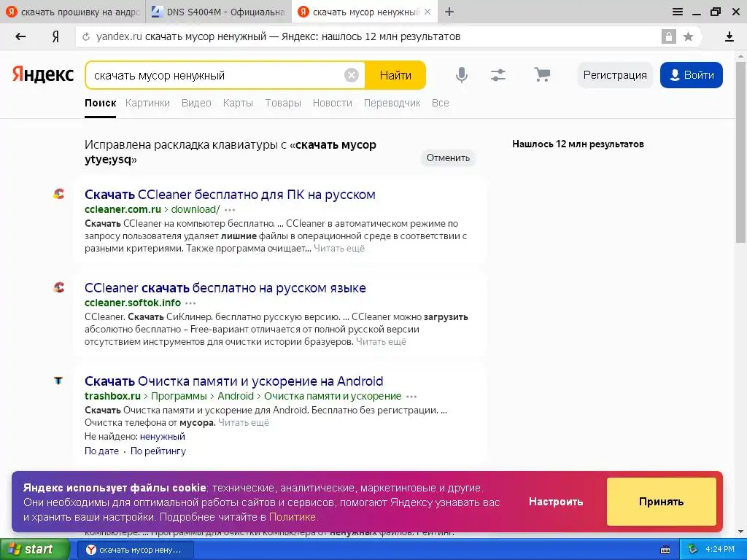Click the Найти search button
The height and width of the screenshot is (560, 747).
pos(395,75)
